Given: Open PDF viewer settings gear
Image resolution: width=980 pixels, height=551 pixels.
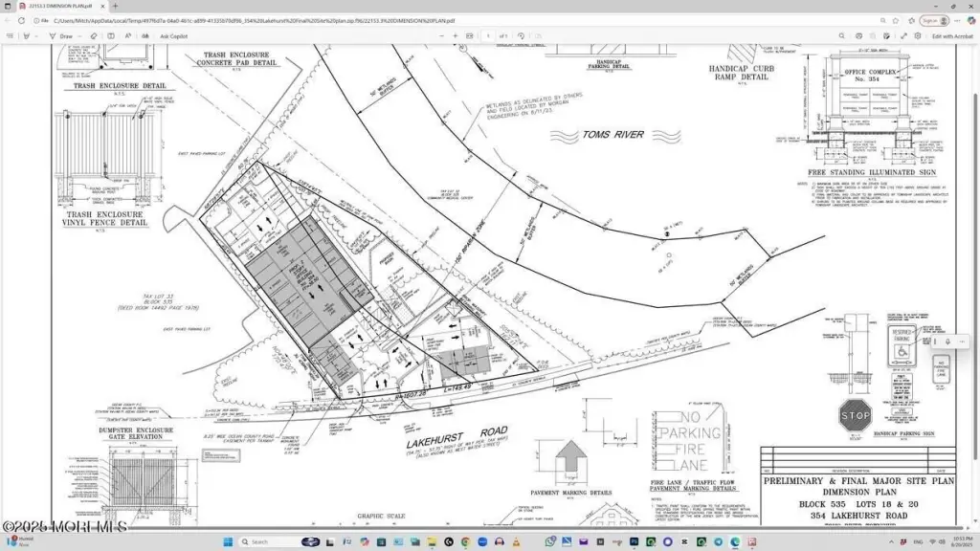Looking at the screenshot, I should [915, 35].
